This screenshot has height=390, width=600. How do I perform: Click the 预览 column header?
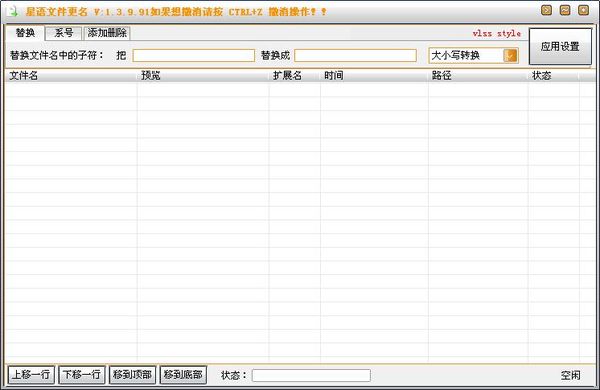point(203,76)
